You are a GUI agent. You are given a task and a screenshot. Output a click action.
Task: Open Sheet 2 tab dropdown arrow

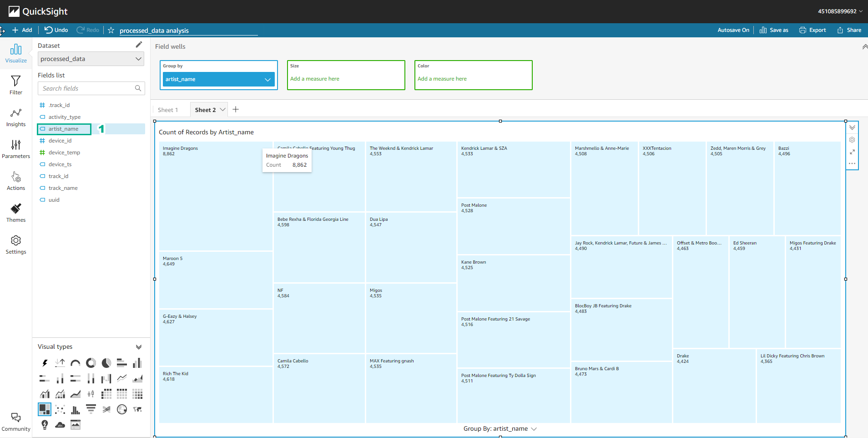coord(222,109)
